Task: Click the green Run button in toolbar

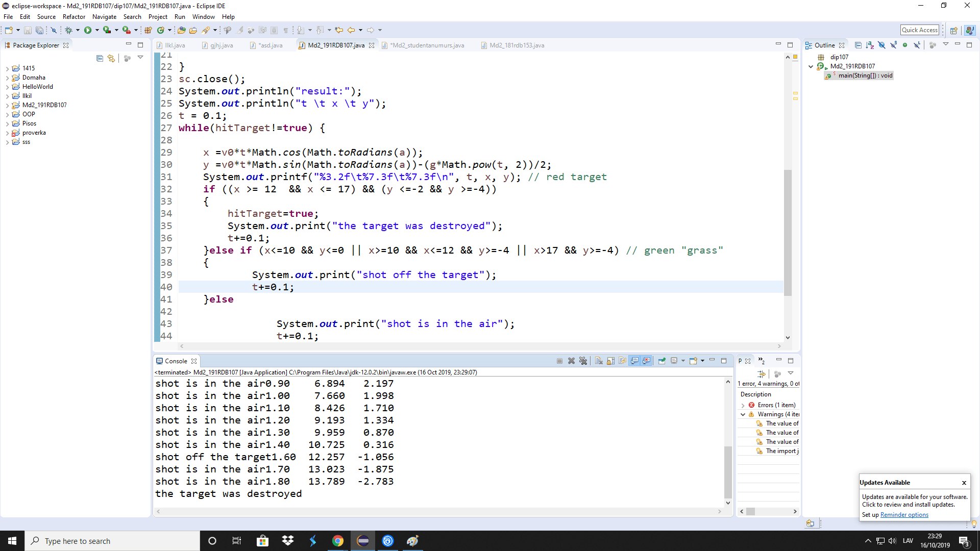Action: pos(88,30)
